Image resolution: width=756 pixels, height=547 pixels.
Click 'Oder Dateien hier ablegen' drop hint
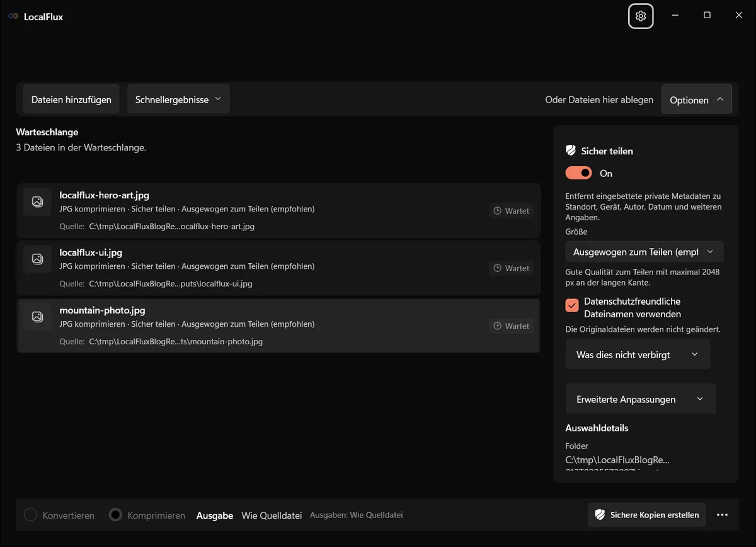click(599, 99)
